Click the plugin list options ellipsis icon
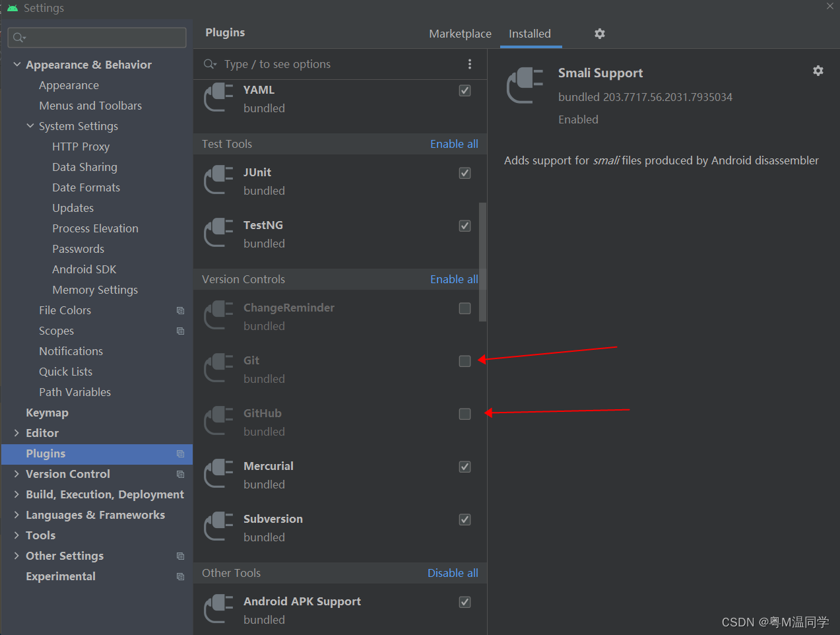Image resolution: width=840 pixels, height=635 pixels. click(x=470, y=64)
